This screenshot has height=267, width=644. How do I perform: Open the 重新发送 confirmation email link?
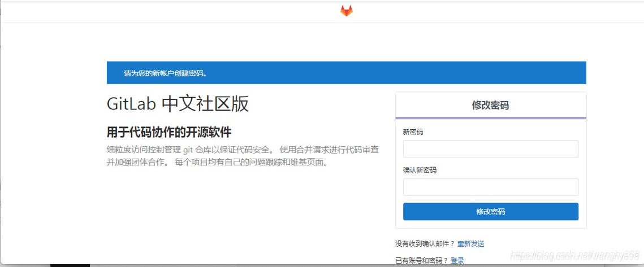470,244
